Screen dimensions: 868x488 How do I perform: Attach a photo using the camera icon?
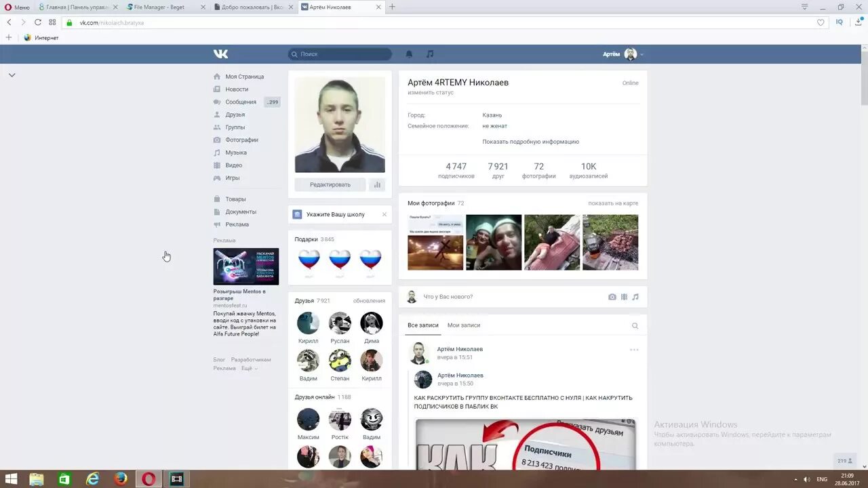[x=612, y=297]
